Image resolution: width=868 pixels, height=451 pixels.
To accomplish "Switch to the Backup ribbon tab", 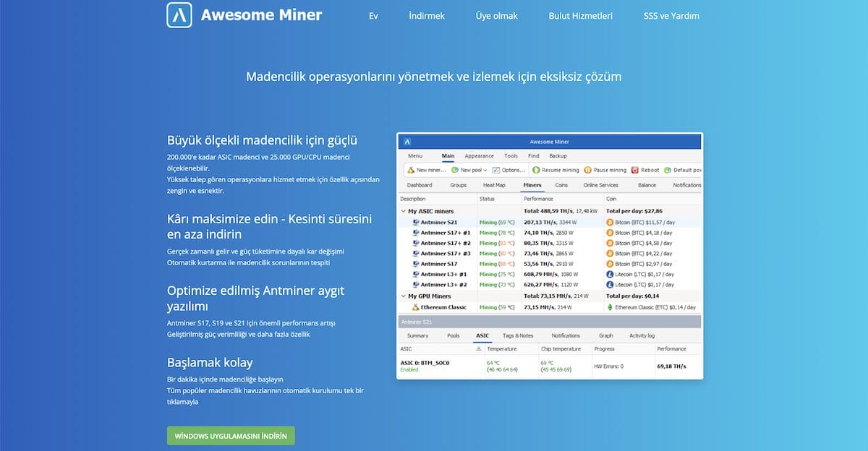I will [x=558, y=155].
